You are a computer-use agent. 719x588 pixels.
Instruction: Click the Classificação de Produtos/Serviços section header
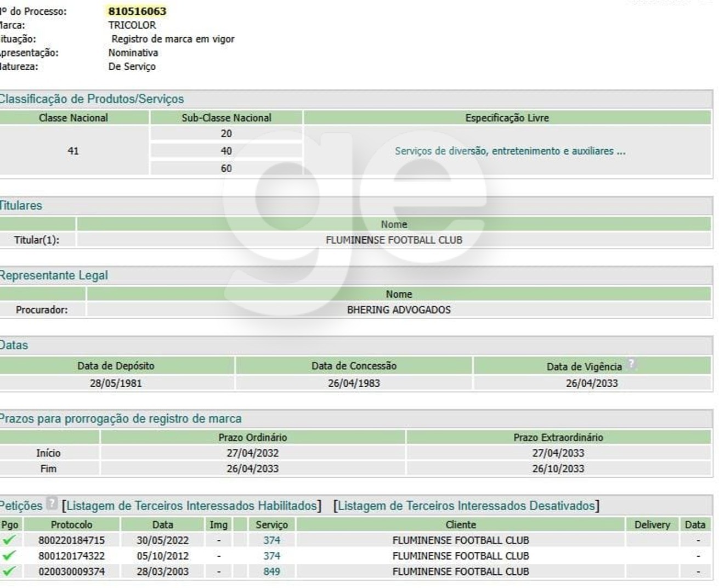coord(92,99)
